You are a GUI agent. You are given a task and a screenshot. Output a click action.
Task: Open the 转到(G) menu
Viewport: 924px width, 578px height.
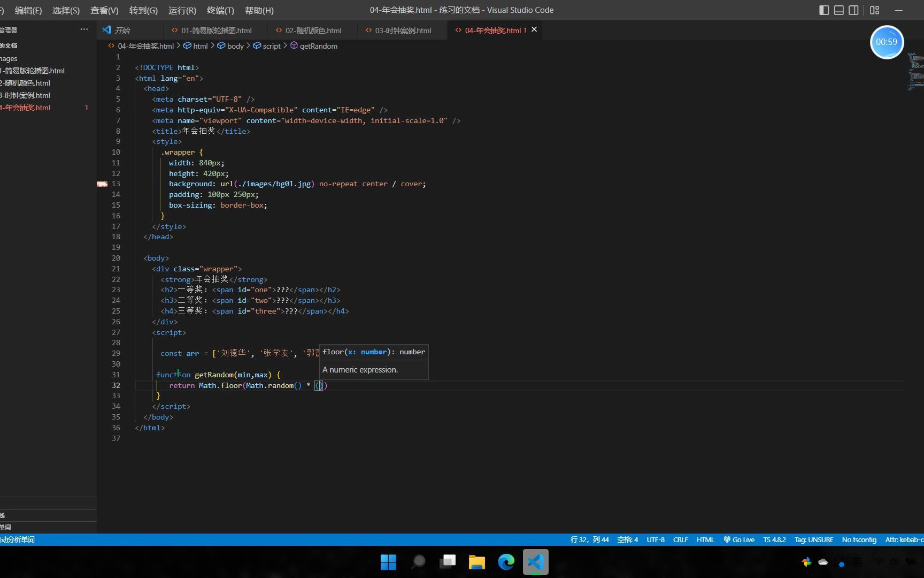point(143,10)
